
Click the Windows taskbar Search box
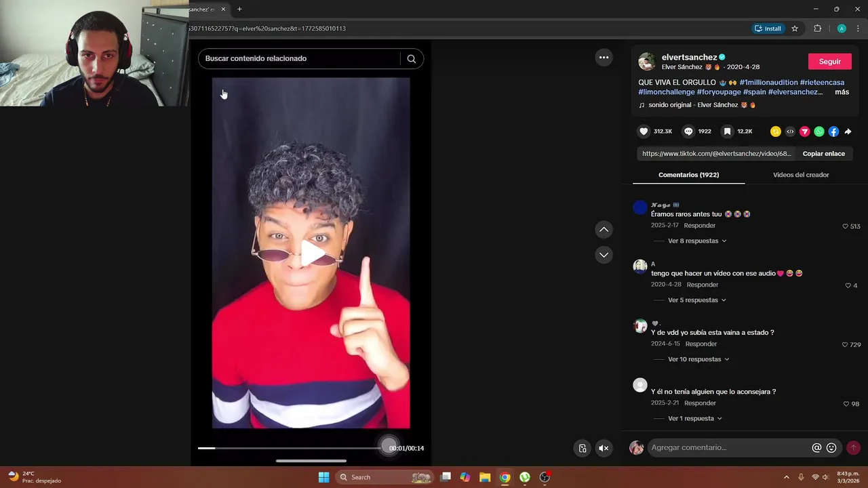384,477
